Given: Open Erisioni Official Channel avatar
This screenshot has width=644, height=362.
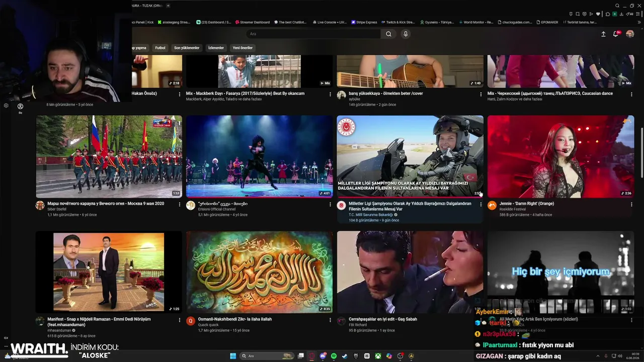Looking at the screenshot, I should [191, 205].
